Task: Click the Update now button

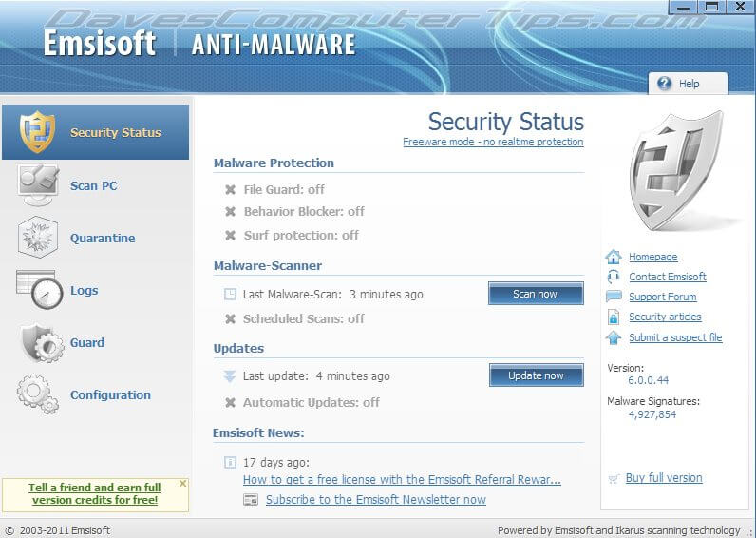Action: click(537, 375)
